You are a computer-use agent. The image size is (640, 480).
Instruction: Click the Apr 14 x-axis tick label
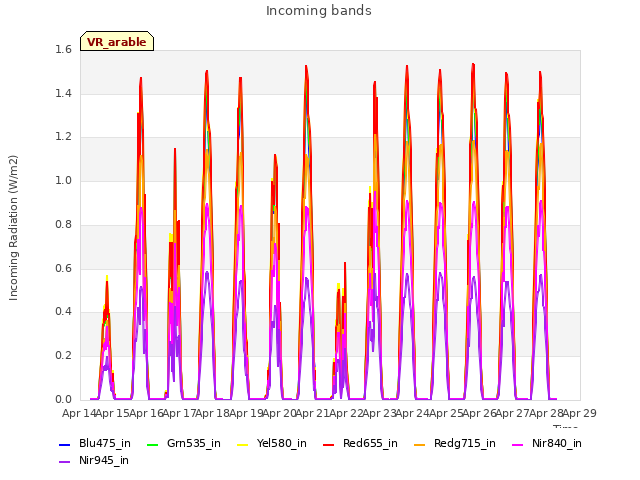(79, 413)
